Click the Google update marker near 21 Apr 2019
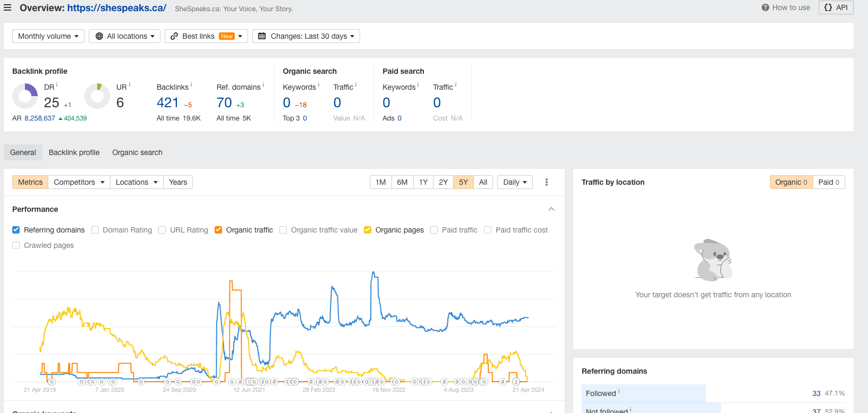The height and width of the screenshot is (413, 868). pos(52,382)
